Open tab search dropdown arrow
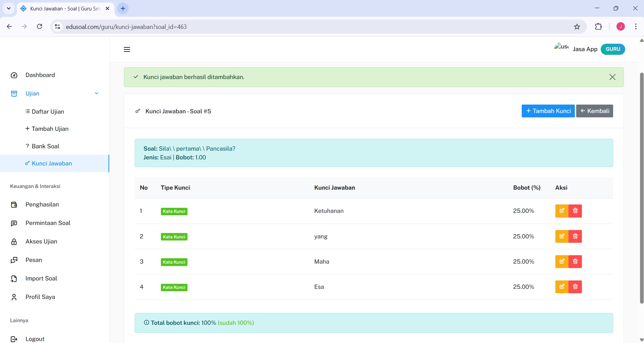 [9, 8]
